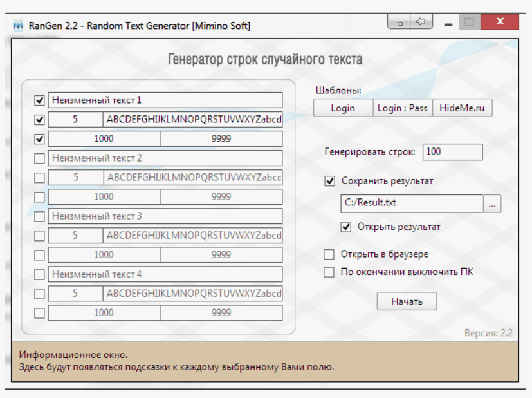Click the Версия: 2.2 label
Viewport: 532px width, 398px height.
pyautogui.click(x=488, y=333)
